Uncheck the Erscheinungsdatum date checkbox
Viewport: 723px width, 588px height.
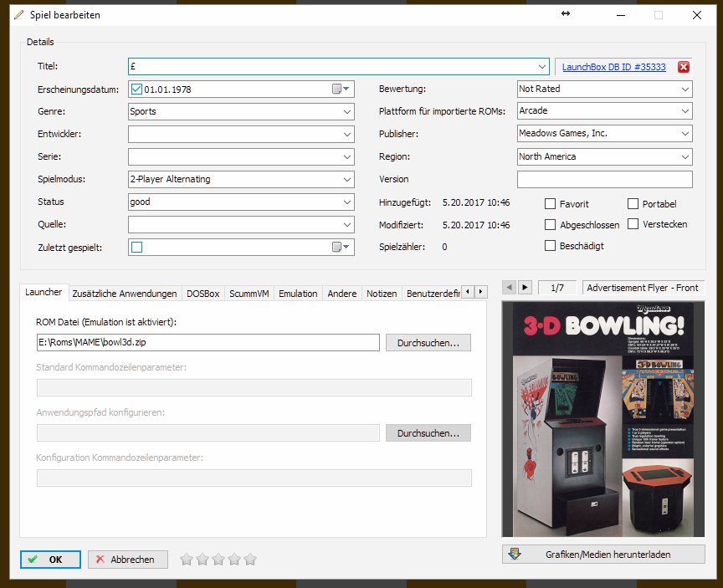coord(136,89)
